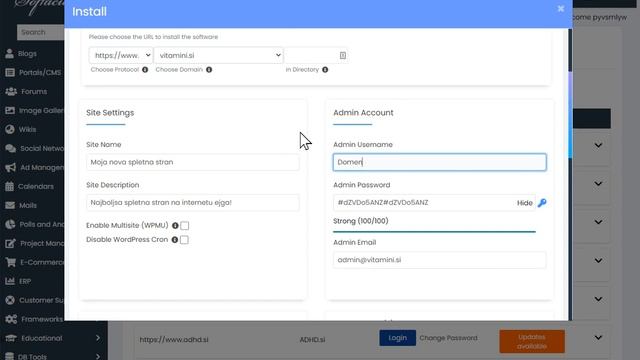This screenshot has width=640, height=360.
Task: Click the password strength meter bar
Action: tap(434, 231)
